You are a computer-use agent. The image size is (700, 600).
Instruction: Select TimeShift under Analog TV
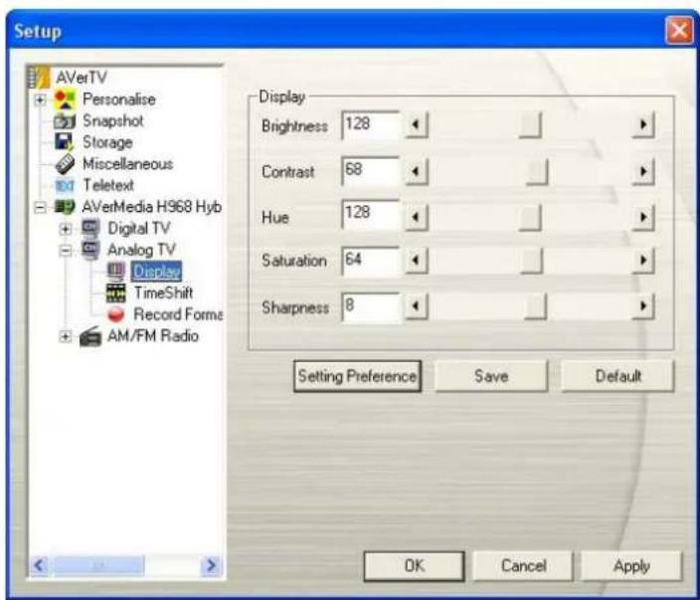tap(163, 293)
